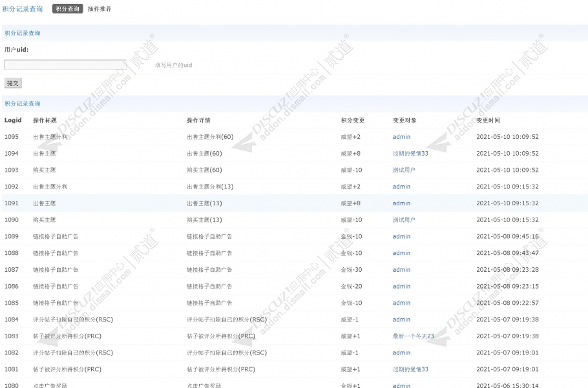Click the 积分变更 column header
588x388 pixels.
pos(353,120)
